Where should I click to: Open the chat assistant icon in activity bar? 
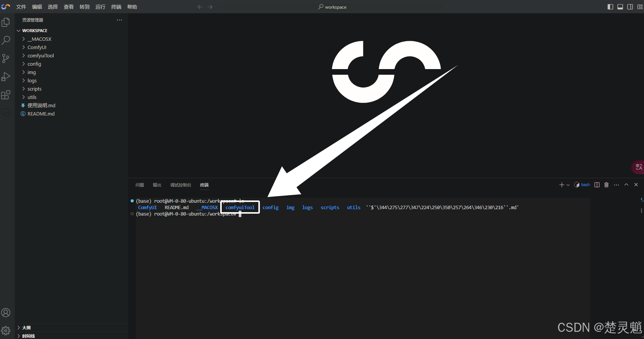point(6,112)
